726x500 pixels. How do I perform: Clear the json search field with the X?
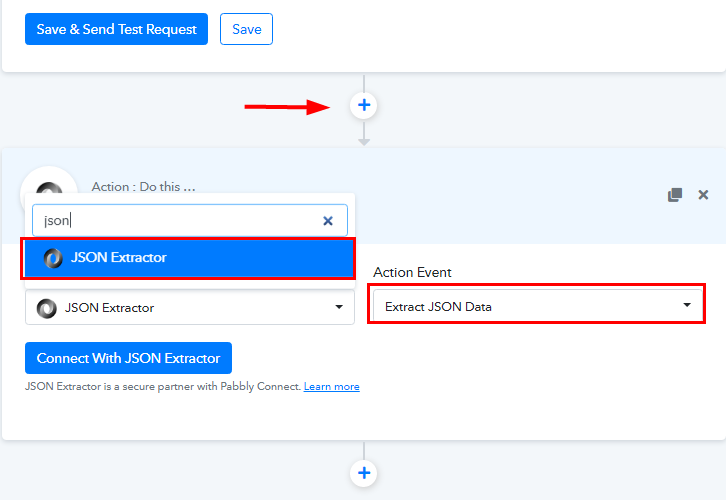[x=328, y=221]
